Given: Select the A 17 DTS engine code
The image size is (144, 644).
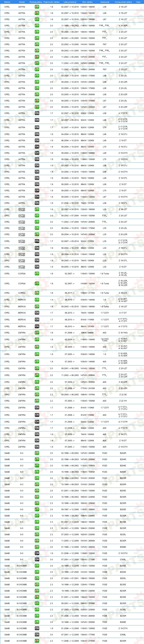Looking at the screenshot, I should [123, 326].
